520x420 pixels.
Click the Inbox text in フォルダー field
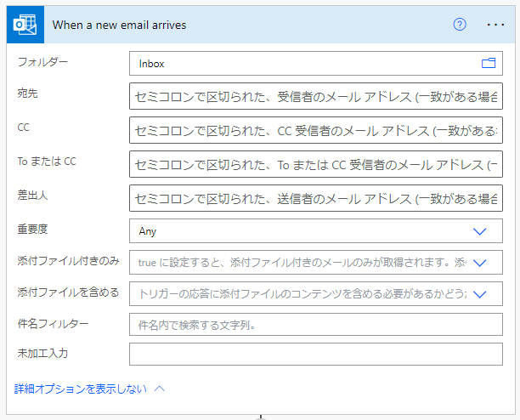pos(152,64)
